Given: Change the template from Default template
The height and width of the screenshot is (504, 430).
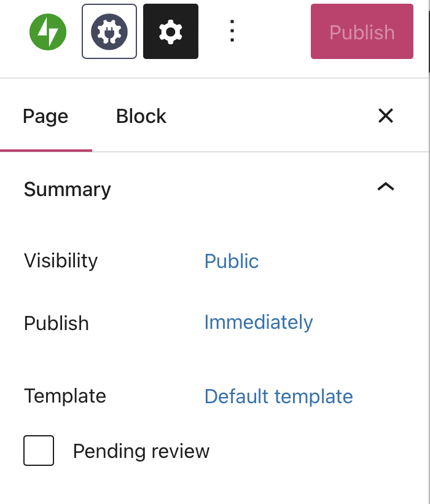Looking at the screenshot, I should [x=278, y=396].
